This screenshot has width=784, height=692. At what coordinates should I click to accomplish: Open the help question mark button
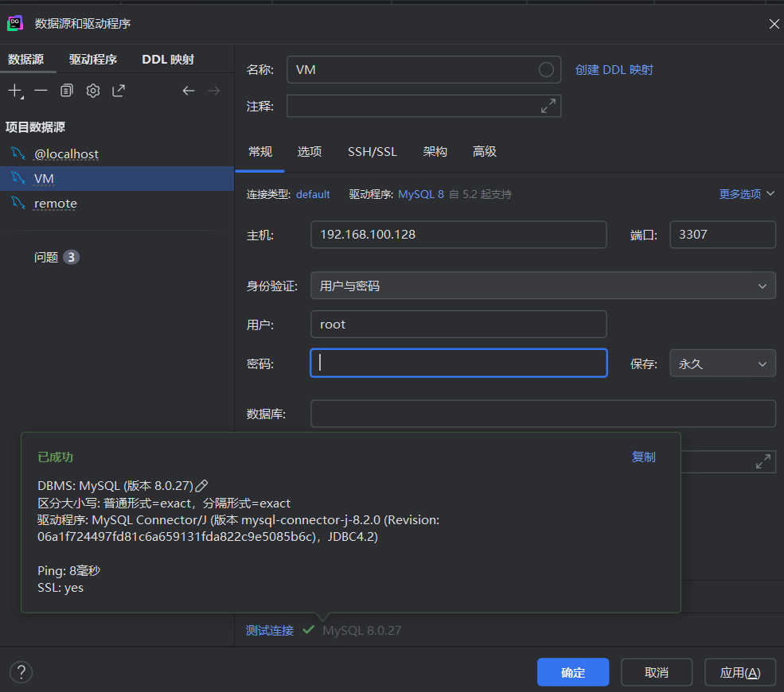21,672
